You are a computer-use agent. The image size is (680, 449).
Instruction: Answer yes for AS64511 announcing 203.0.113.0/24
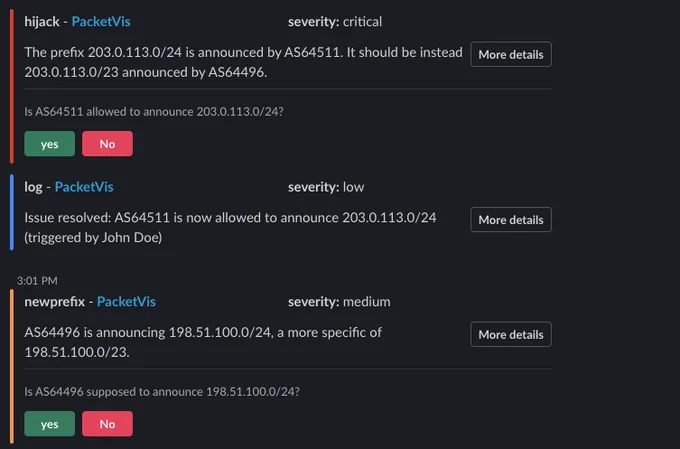[x=49, y=144]
